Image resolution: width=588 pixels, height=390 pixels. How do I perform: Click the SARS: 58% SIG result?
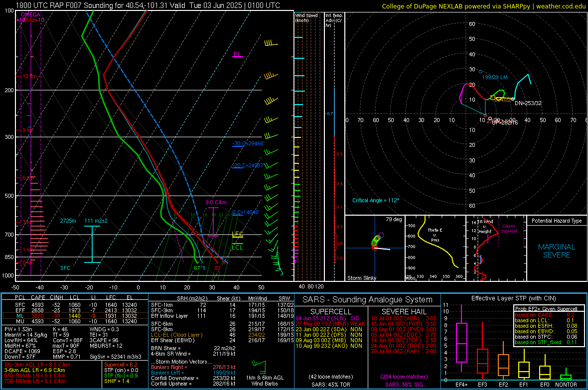click(x=404, y=385)
